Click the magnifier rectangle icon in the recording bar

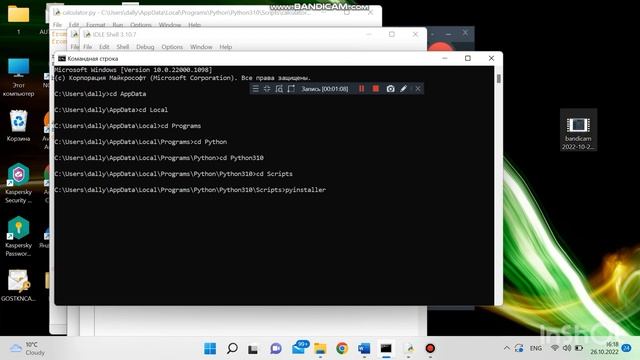[279, 89]
